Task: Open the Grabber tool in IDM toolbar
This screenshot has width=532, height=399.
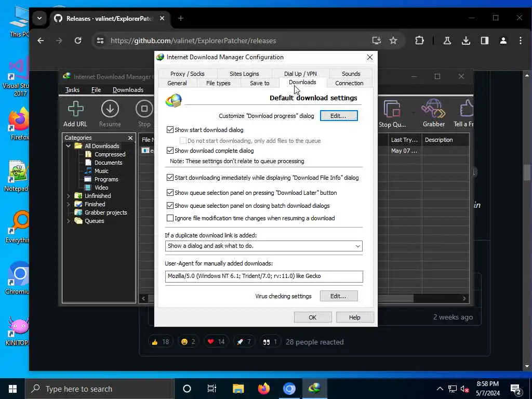Action: (434, 113)
